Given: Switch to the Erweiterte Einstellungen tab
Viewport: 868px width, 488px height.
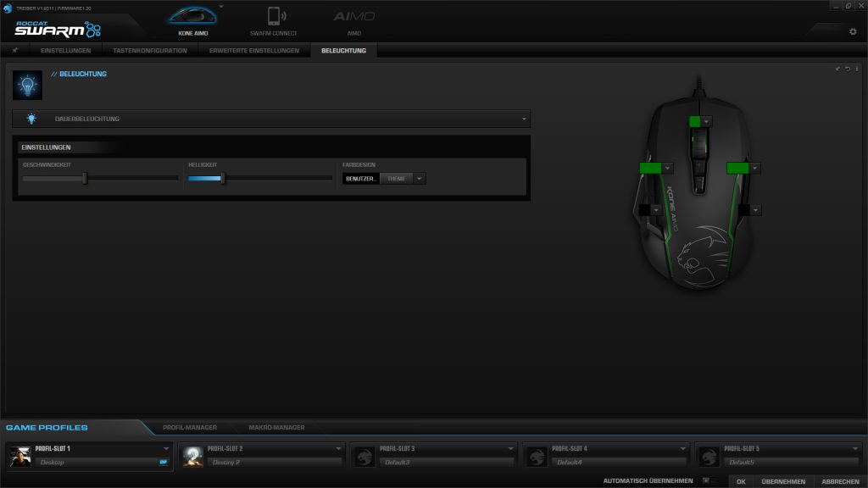Looking at the screenshot, I should (254, 50).
